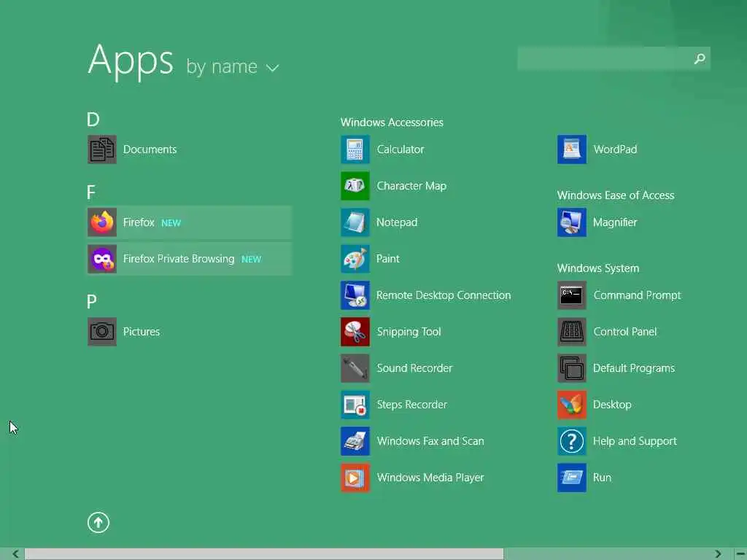Launch Firefox from its icon
The height and width of the screenshot is (560, 747).
pos(102,222)
